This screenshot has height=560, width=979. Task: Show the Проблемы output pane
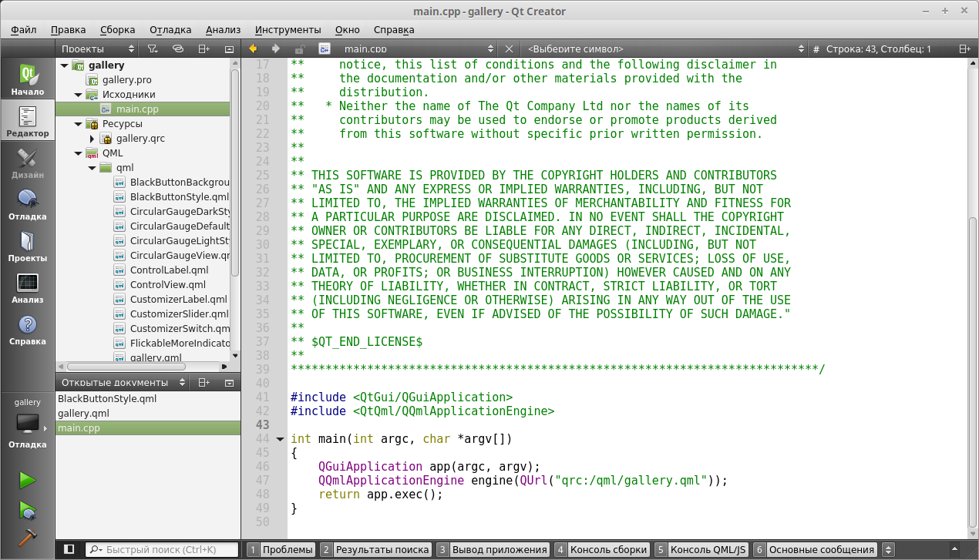[x=281, y=550]
